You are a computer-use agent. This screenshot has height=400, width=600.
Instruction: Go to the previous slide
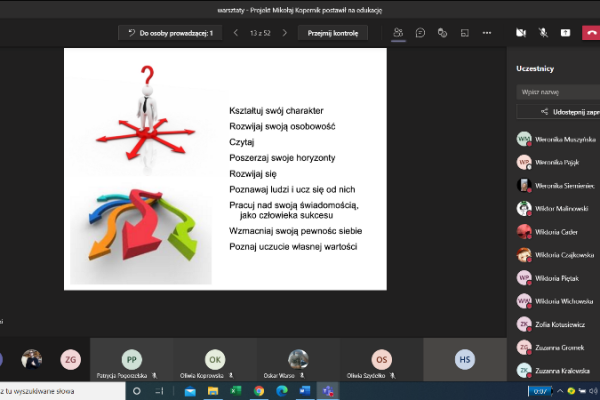235,32
